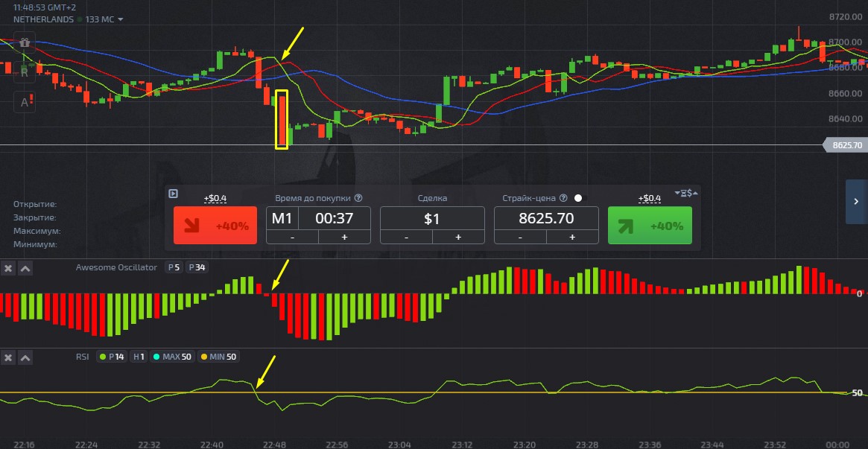This screenshot has width=868, height=449.
Task: Collapse the Awesome Oscillator panel
Action: 25,268
